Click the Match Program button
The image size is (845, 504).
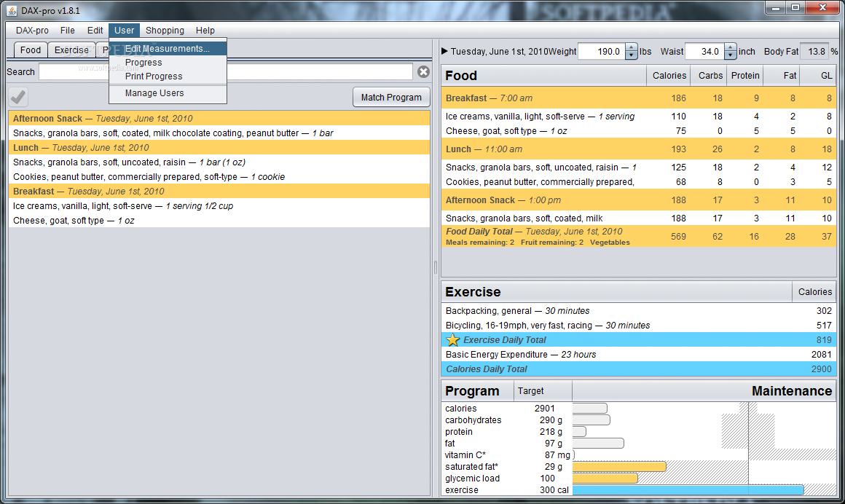pos(391,97)
